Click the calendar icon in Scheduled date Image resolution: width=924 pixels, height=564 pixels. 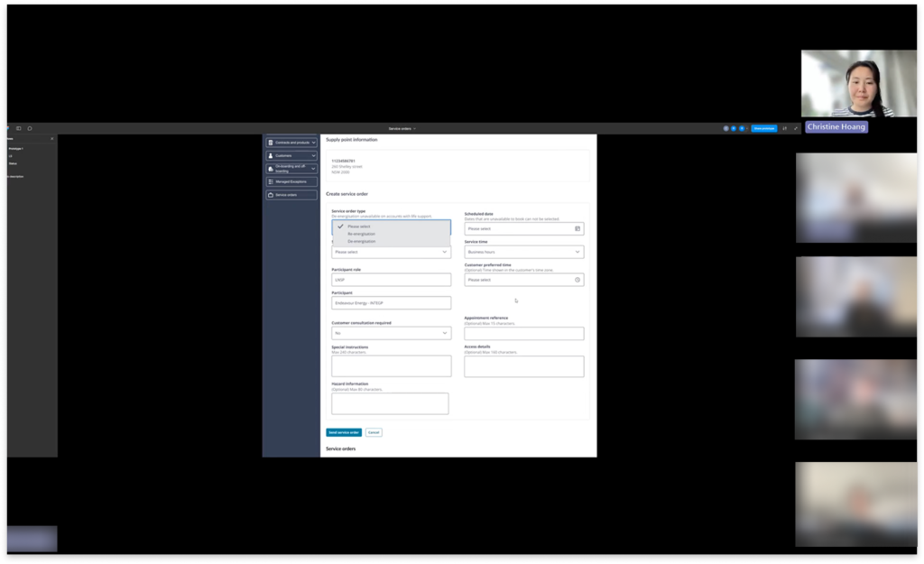tap(577, 228)
